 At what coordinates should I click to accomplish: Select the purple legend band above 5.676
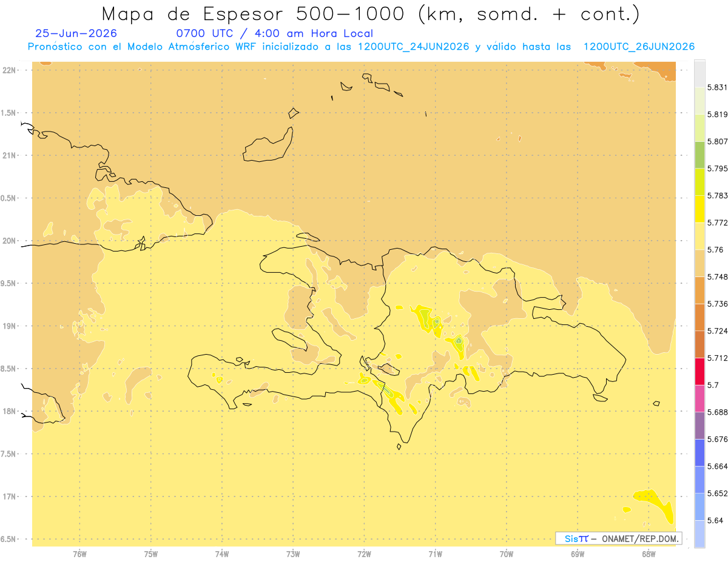[699, 426]
